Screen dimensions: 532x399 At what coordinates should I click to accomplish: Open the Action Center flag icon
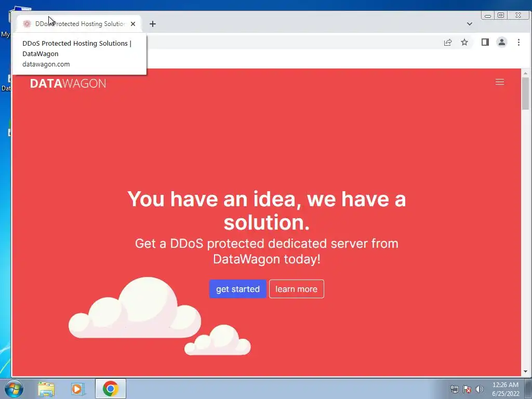pyautogui.click(x=467, y=389)
